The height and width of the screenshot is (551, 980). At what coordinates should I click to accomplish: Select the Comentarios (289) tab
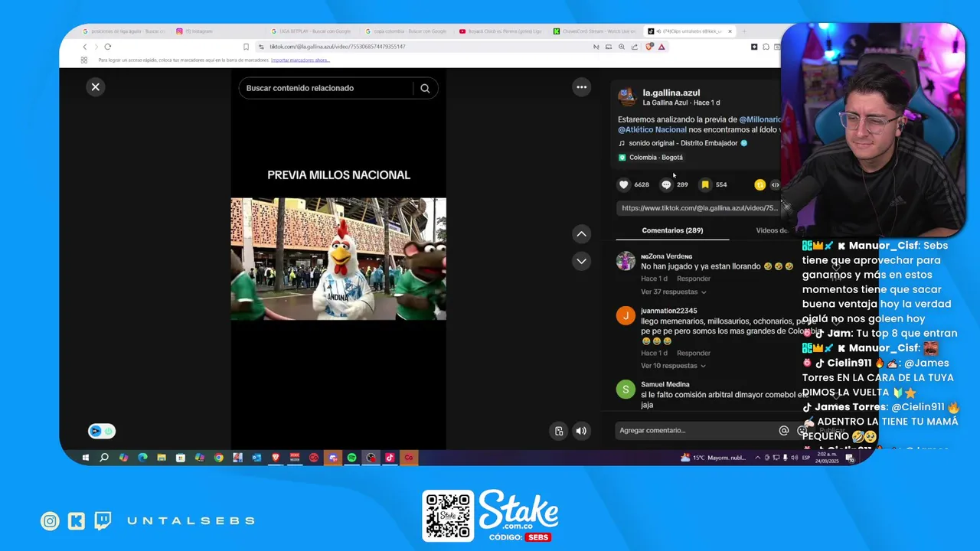(x=672, y=230)
